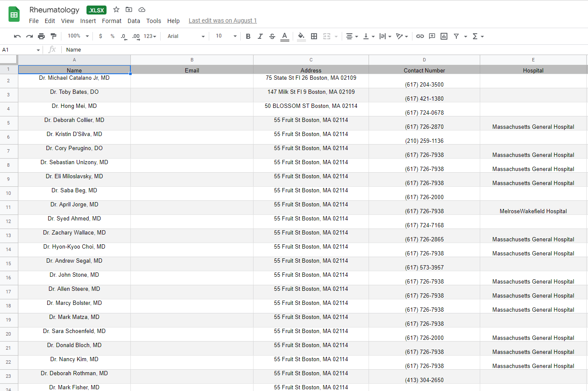
Task: Select the address '75 State St Fl 26 Boston, MA 02109'
Action: tap(311, 81)
